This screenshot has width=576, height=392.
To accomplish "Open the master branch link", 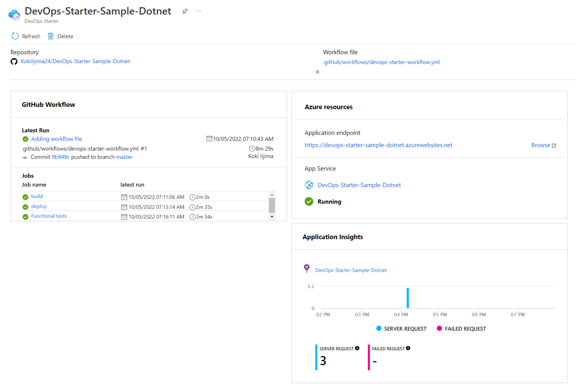I will [x=124, y=157].
